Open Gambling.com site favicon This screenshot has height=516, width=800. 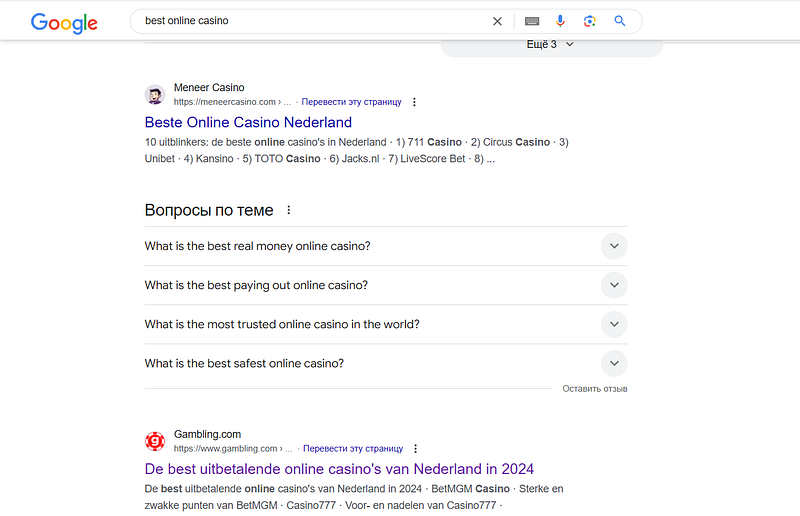155,441
